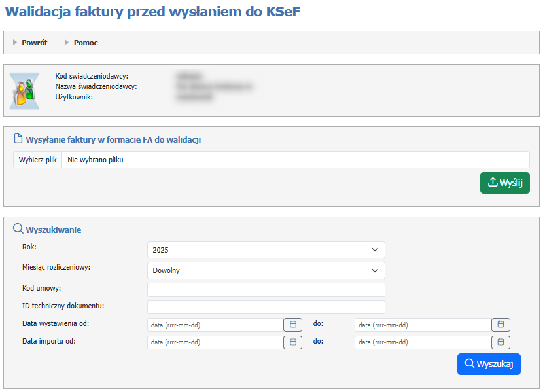The image size is (543, 392).
Task: Click the Wybierz plik file chooser button
Action: click(x=38, y=160)
